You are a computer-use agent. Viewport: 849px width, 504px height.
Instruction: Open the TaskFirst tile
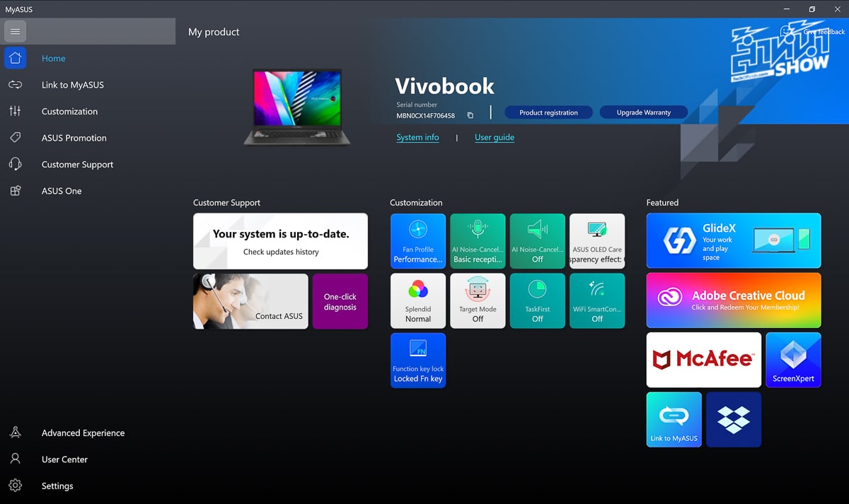click(x=538, y=301)
